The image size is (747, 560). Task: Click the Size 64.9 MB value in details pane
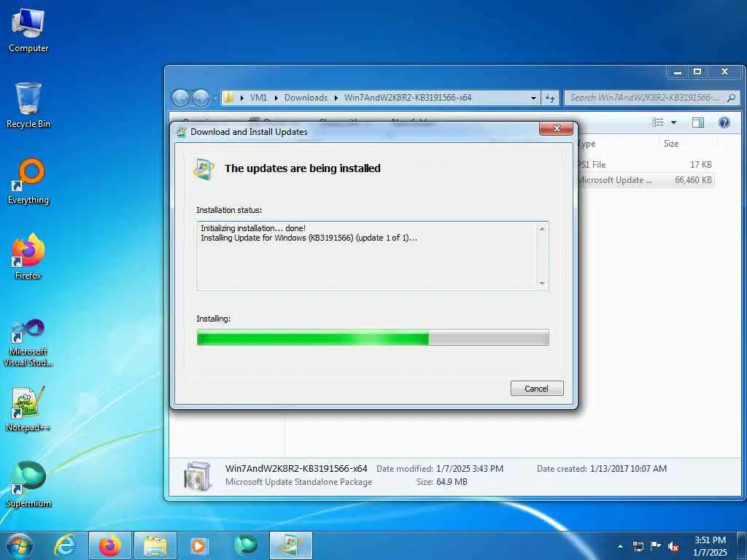coord(452,482)
